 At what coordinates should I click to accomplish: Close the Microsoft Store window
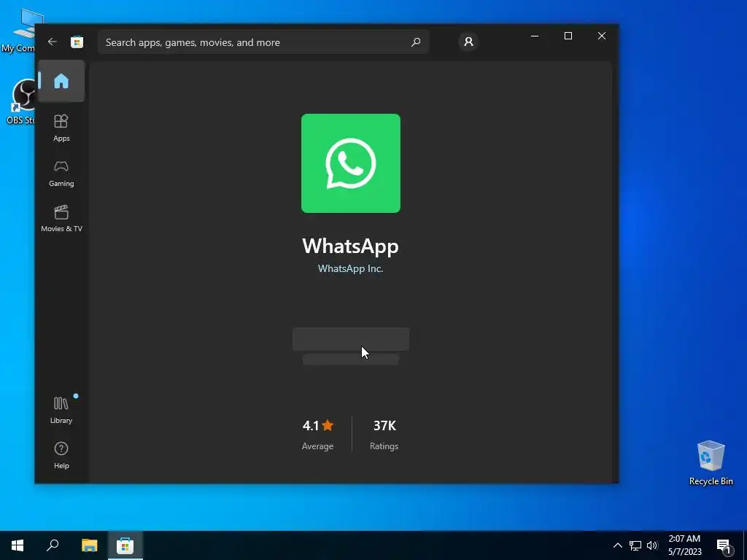(x=602, y=36)
